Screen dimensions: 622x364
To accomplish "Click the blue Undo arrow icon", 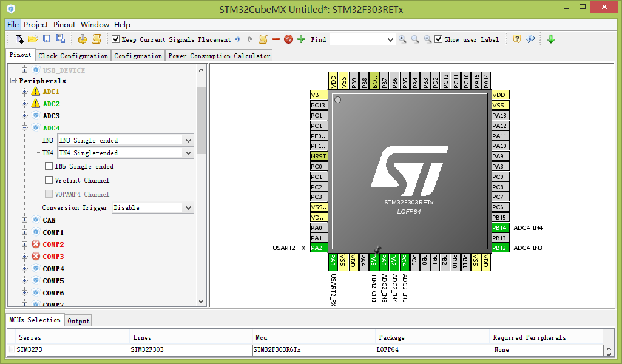I will pos(237,39).
